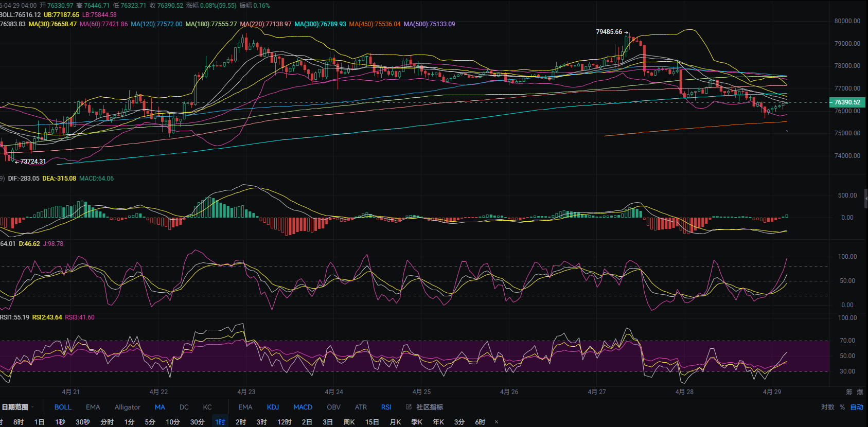Image resolution: width=868 pixels, height=427 pixels.
Task: Choose the 12时 timeframe
Action: [x=284, y=422]
